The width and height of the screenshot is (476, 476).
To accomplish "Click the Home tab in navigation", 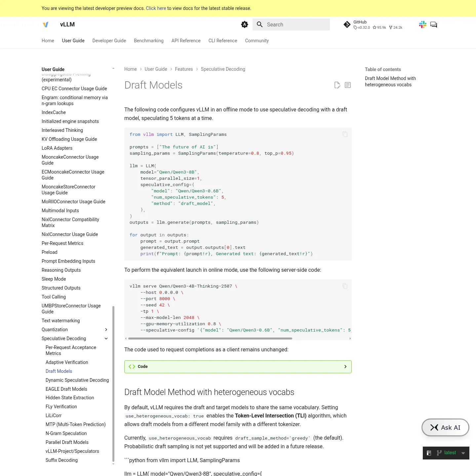I will click(x=48, y=41).
